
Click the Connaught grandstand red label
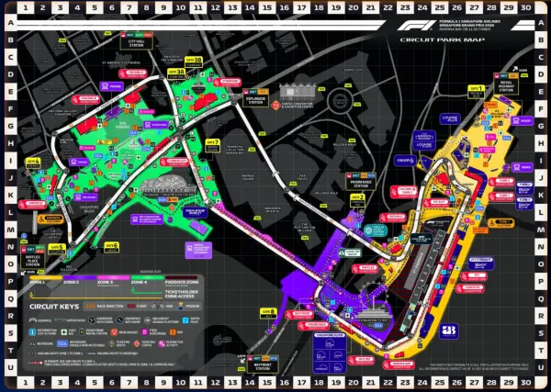[x=174, y=162]
